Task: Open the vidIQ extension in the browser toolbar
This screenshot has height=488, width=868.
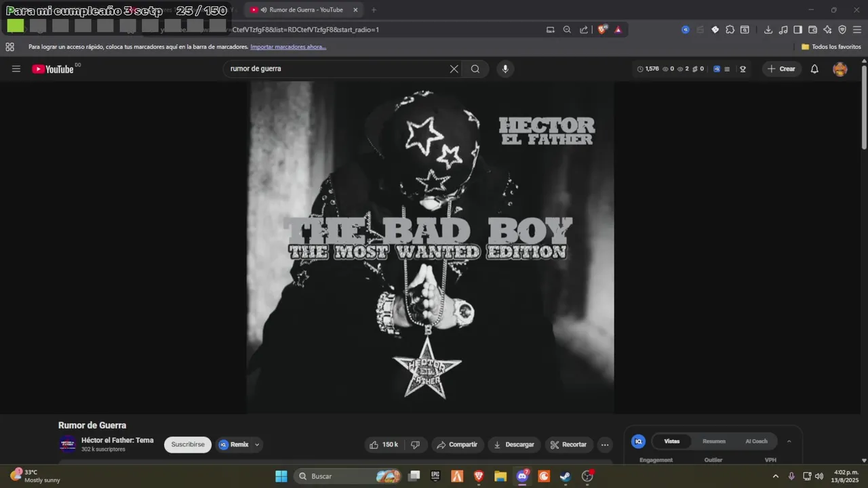Action: (x=686, y=30)
